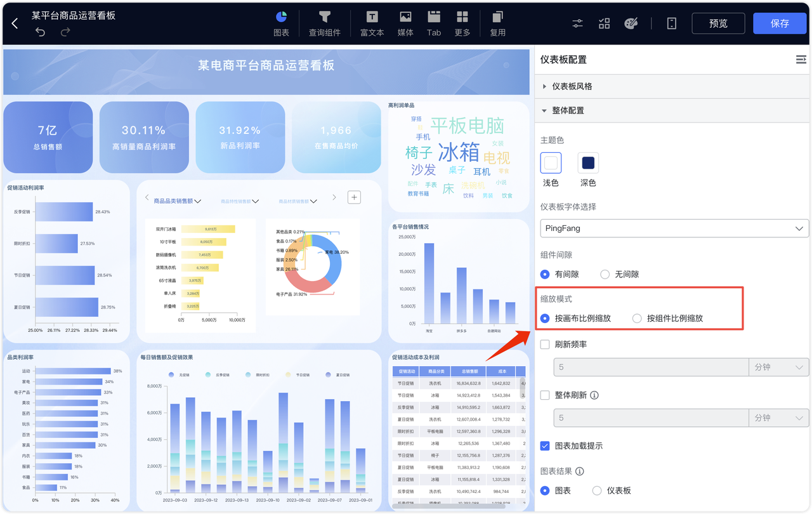
Task: Select 有间隙 component spacing
Action: (x=545, y=274)
